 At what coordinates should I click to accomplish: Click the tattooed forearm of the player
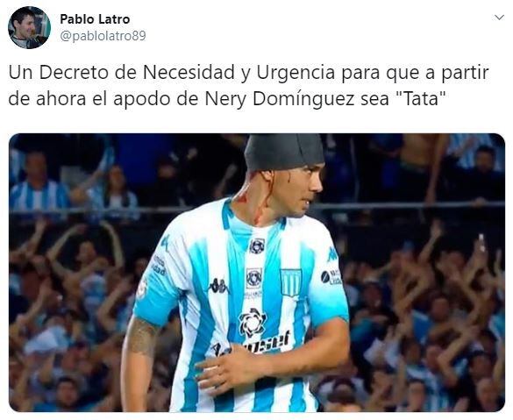[142, 337]
